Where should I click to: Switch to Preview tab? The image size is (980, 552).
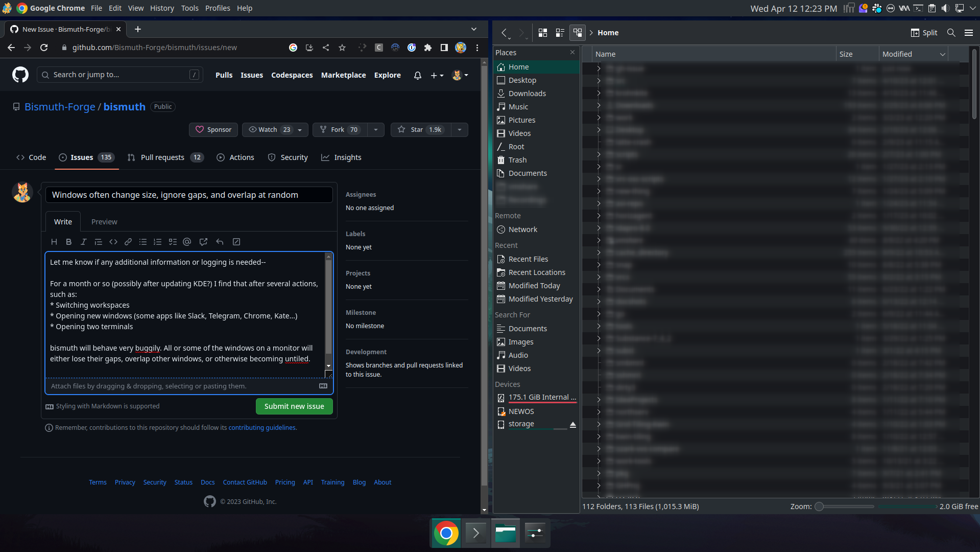point(104,222)
